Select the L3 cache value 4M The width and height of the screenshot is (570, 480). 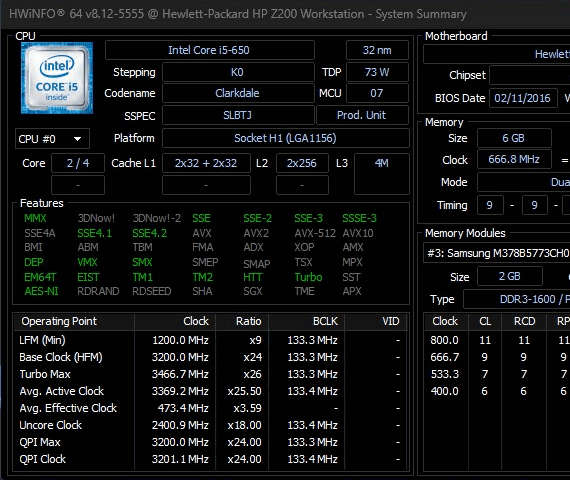pyautogui.click(x=382, y=174)
